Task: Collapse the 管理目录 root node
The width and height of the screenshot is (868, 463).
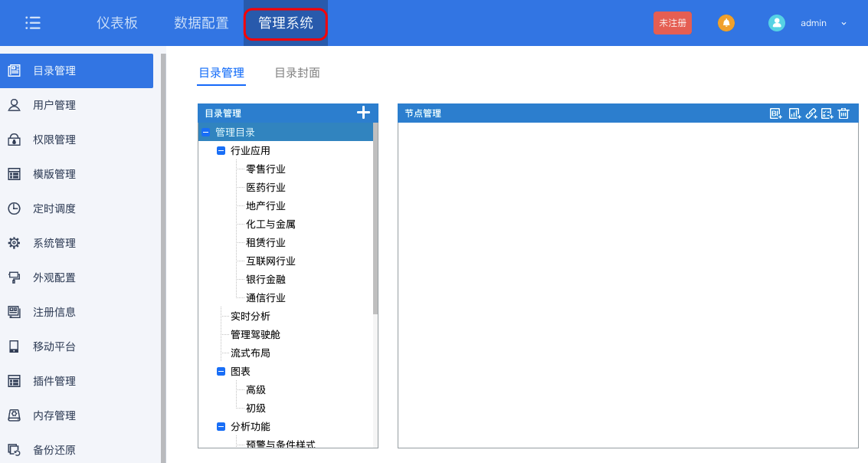Action: pyautogui.click(x=206, y=133)
